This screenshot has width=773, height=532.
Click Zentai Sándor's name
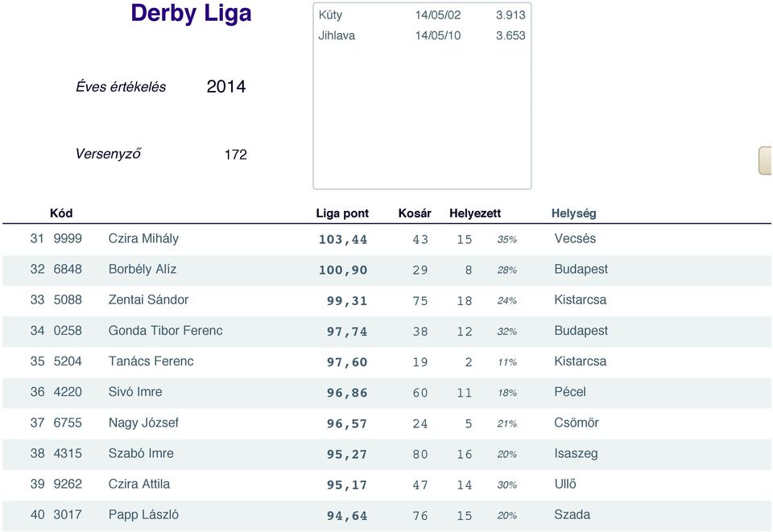148,299
